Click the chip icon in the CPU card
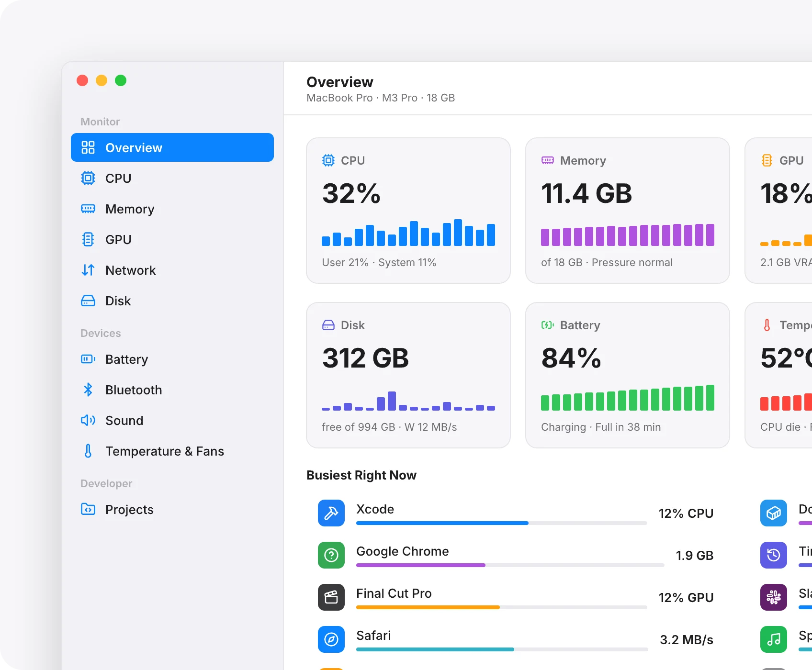812x670 pixels. (x=328, y=160)
